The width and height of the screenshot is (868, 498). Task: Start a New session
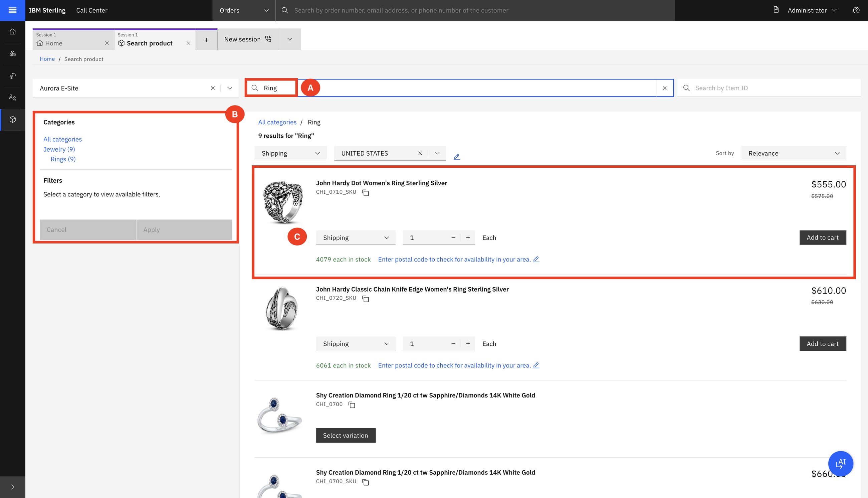(x=248, y=39)
